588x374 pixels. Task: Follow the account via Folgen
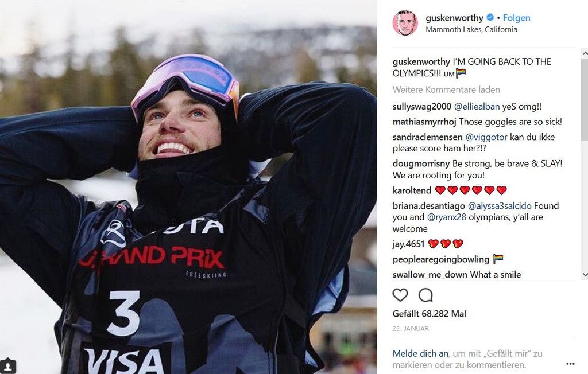tap(516, 18)
